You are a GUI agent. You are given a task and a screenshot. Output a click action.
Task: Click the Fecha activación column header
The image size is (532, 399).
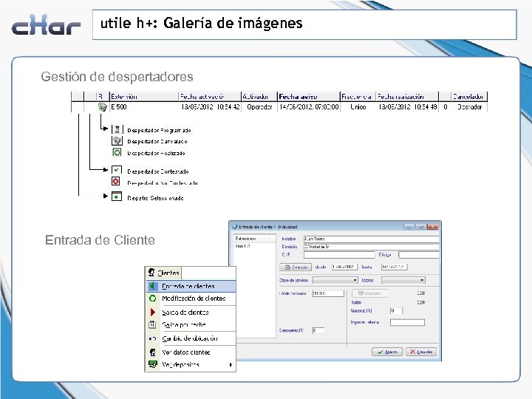(x=210, y=97)
